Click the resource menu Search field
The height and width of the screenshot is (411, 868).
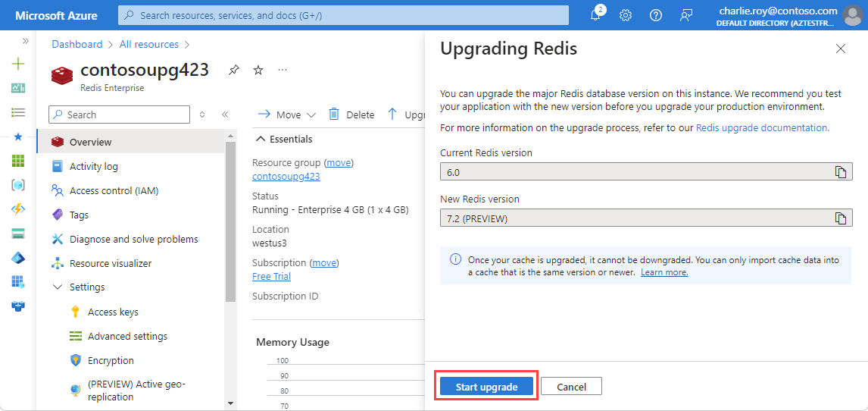[120, 115]
